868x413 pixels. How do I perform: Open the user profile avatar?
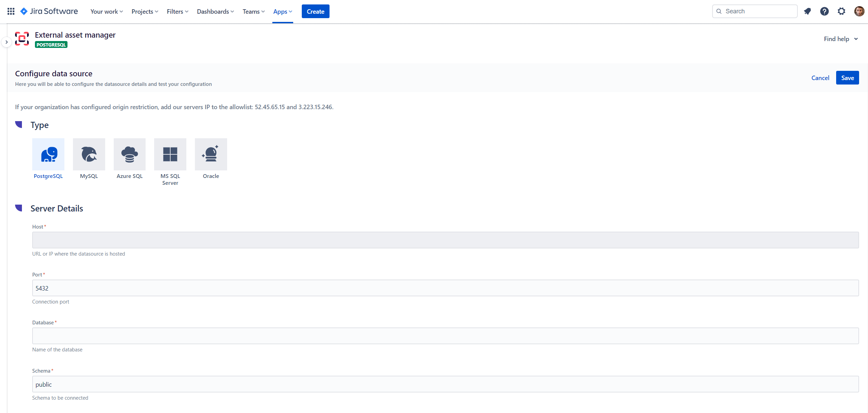point(859,11)
